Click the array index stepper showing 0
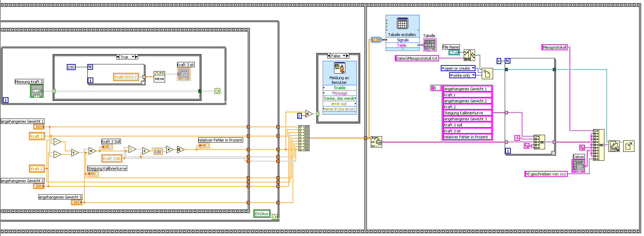The image size is (644, 236). pyautogui.click(x=432, y=88)
